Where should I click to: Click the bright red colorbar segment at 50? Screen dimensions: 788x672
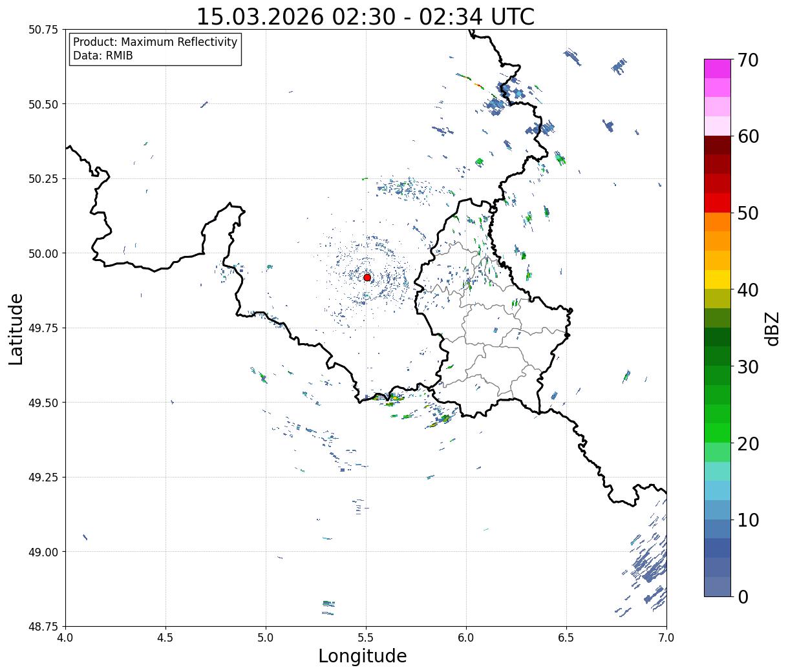click(718, 202)
